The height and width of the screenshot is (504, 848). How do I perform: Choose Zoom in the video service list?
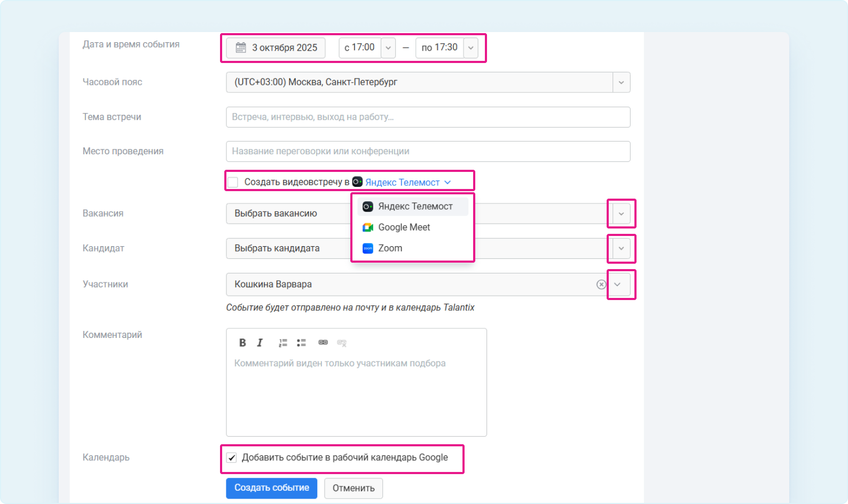pos(390,248)
